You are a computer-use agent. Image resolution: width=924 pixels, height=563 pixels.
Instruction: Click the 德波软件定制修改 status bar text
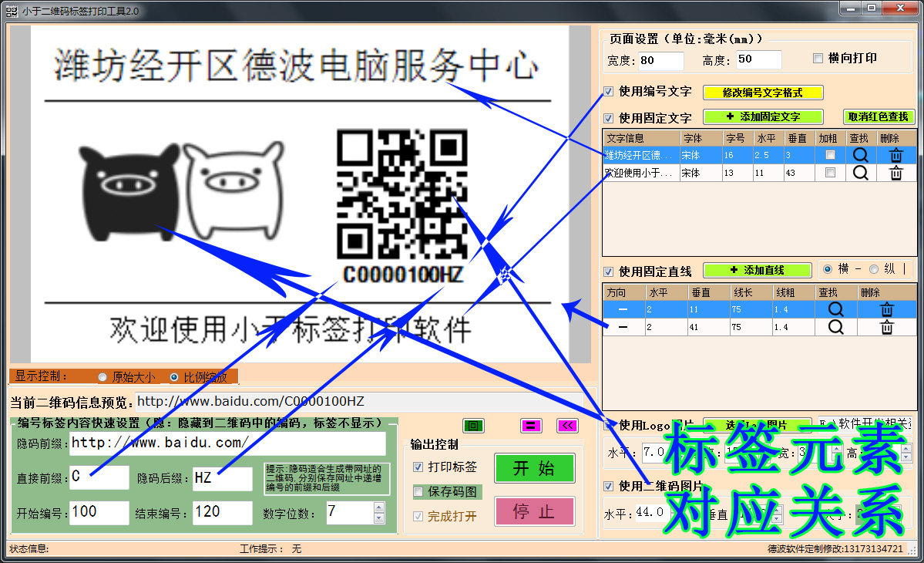835,549
